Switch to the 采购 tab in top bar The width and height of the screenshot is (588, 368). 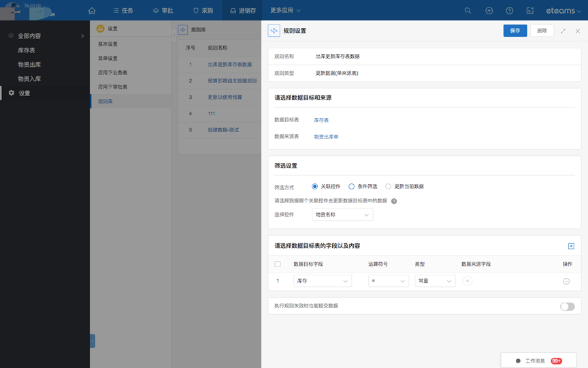point(203,11)
